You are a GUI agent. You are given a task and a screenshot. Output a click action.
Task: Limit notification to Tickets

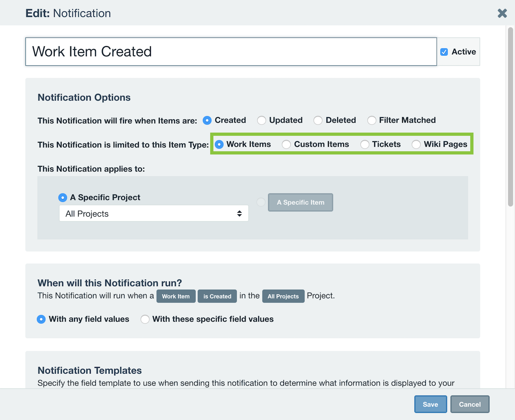click(x=364, y=145)
